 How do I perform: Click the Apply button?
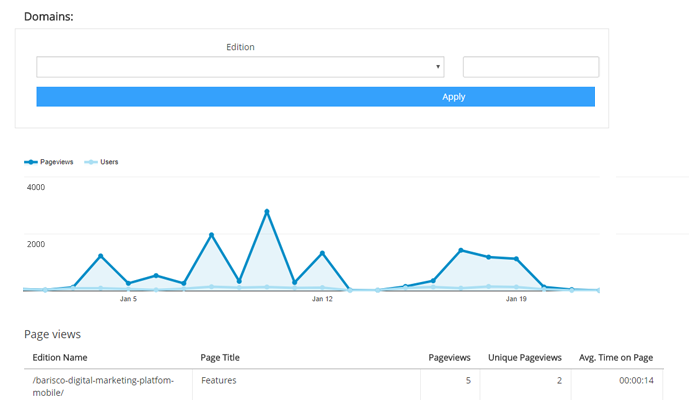point(315,97)
